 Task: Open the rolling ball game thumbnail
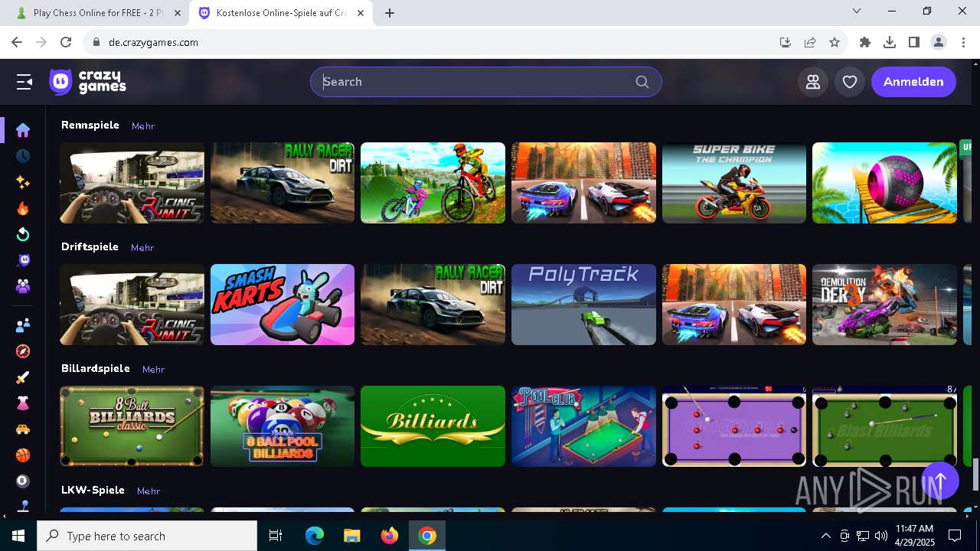pos(884,183)
